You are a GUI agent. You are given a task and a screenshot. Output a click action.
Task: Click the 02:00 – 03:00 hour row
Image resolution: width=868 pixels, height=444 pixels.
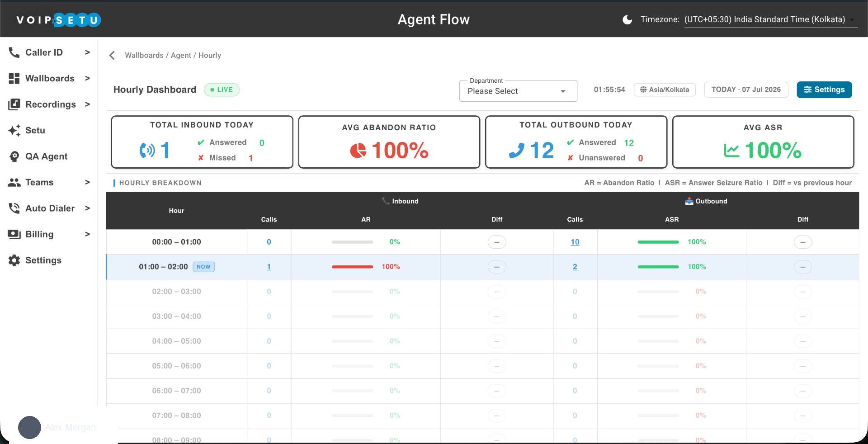pos(483,292)
